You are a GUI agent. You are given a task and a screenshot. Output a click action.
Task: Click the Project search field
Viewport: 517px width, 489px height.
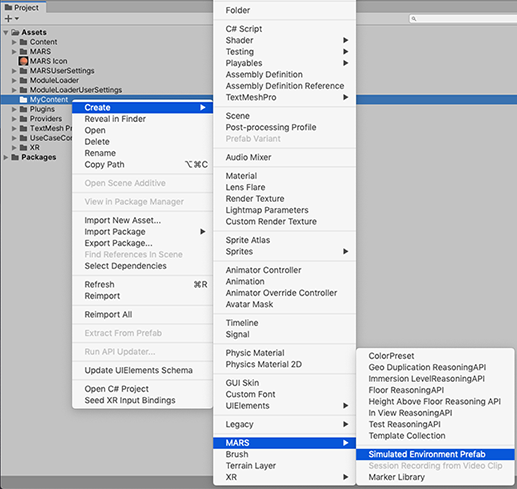463,19
